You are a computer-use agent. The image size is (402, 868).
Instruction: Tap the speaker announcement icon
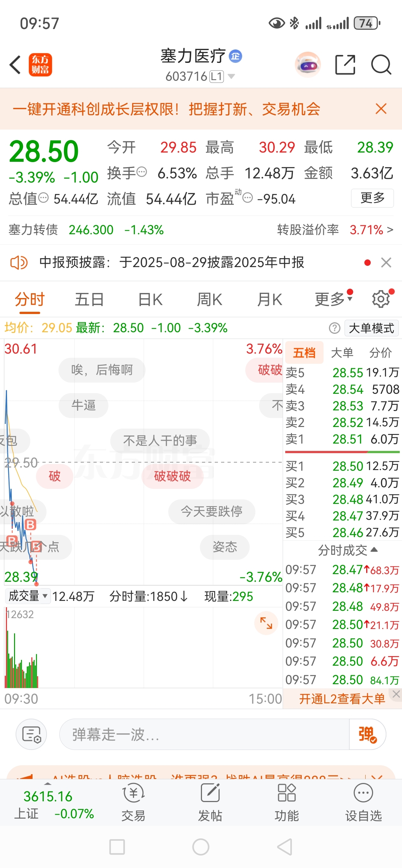click(19, 263)
